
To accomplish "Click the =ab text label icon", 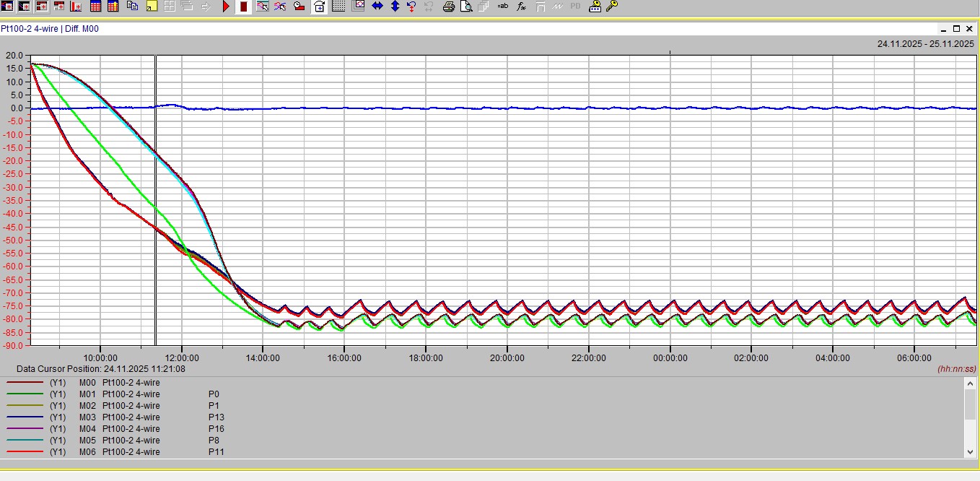I will [503, 6].
